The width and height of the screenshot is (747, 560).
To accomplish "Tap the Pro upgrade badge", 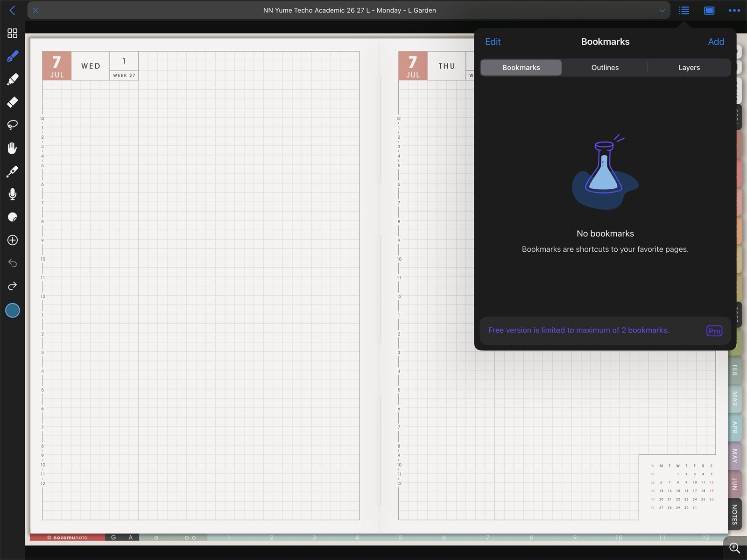I will pyautogui.click(x=714, y=331).
